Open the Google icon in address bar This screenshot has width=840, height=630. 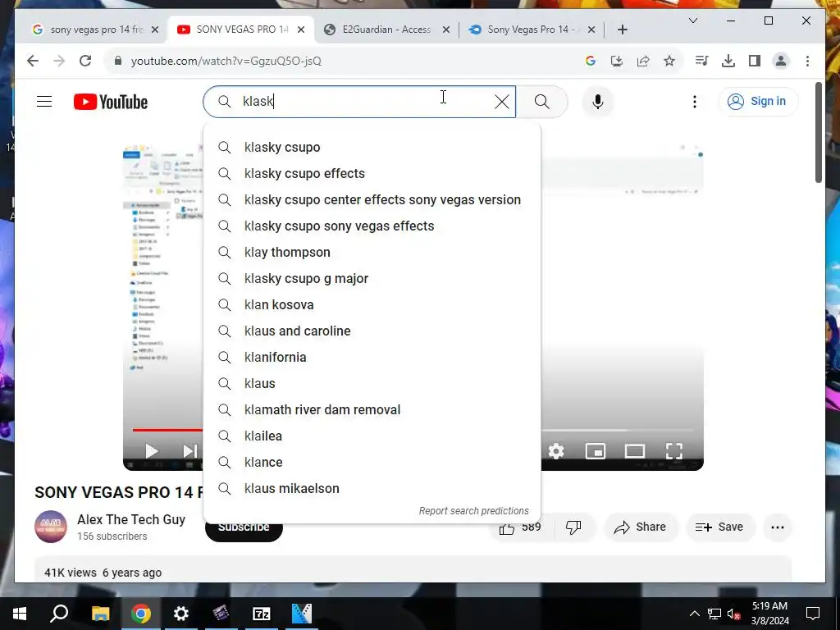[x=591, y=61]
